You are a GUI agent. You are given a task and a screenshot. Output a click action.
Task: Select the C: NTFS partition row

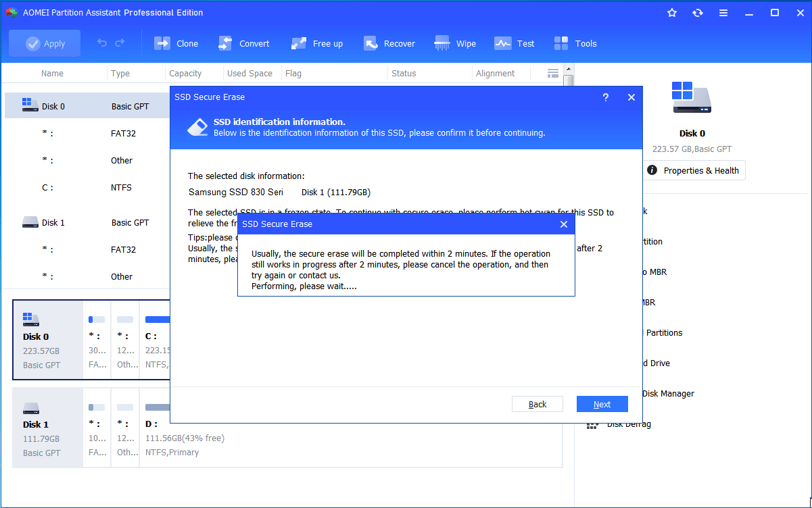point(87,187)
